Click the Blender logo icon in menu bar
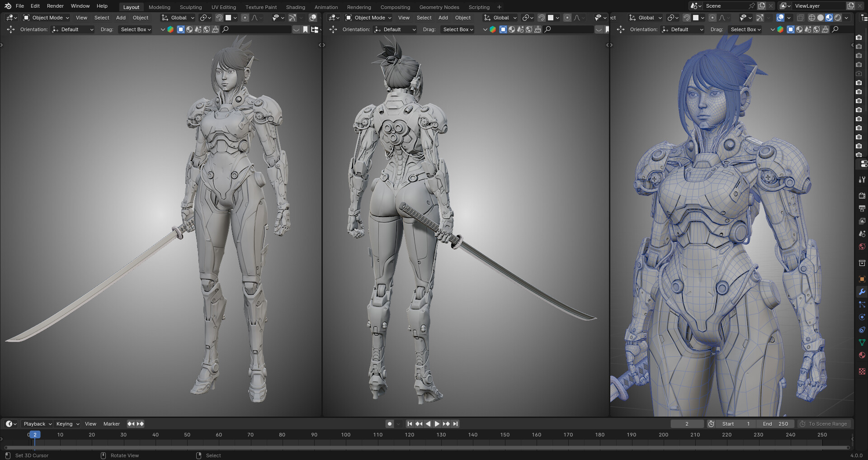Viewport: 868px width, 460px height. [8, 6]
